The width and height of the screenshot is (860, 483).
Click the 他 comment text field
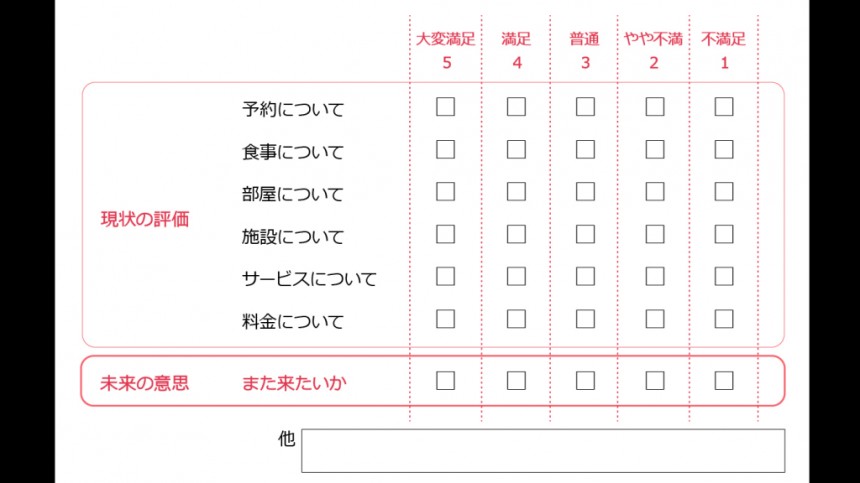543,450
